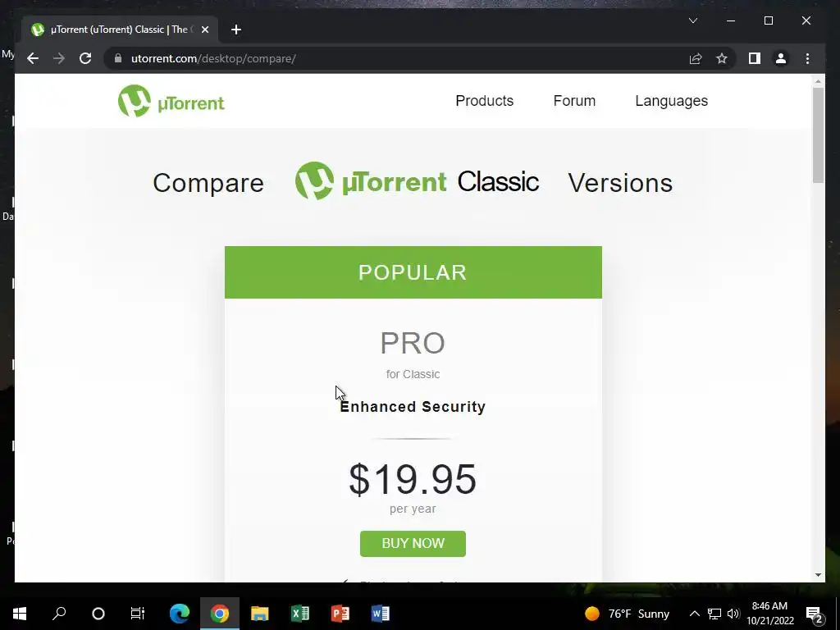
Task: Open a new browser tab
Action: [x=235, y=30]
